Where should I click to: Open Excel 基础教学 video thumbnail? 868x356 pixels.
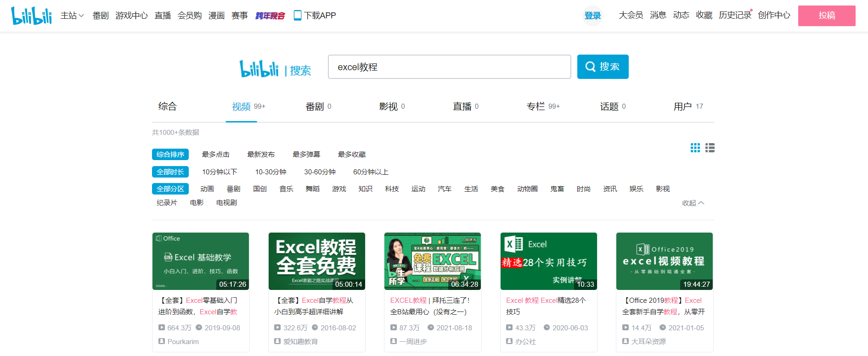(x=201, y=261)
